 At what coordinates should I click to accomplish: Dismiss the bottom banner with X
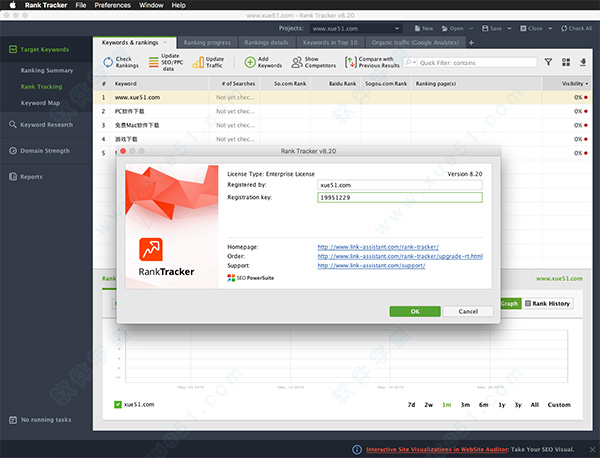coord(592,450)
